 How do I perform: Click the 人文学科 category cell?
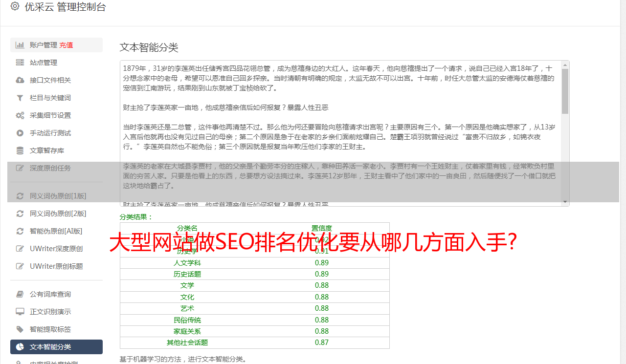point(187,263)
